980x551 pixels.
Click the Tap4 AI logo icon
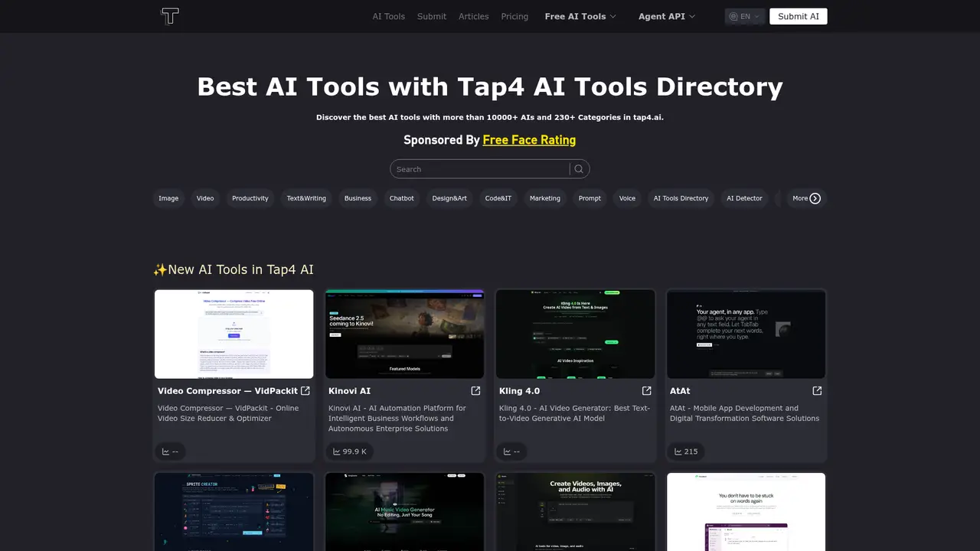click(x=170, y=16)
